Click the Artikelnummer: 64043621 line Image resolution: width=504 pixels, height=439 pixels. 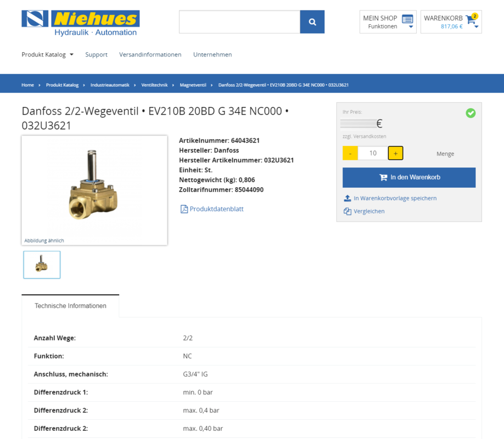[219, 140]
